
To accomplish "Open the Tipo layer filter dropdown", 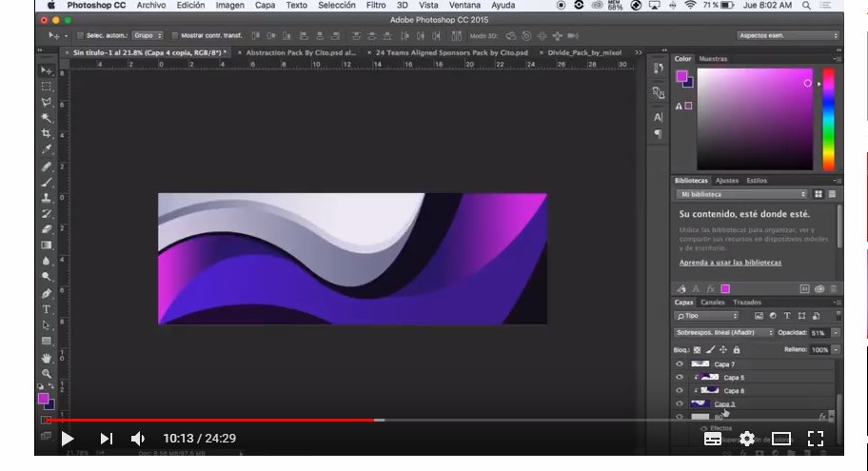I will pyautogui.click(x=707, y=316).
